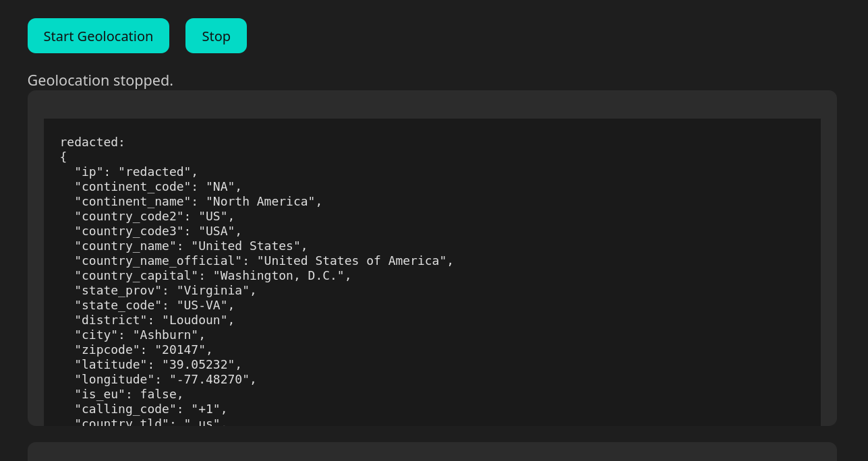Click the state_prov "Virginia" line

coord(165,290)
